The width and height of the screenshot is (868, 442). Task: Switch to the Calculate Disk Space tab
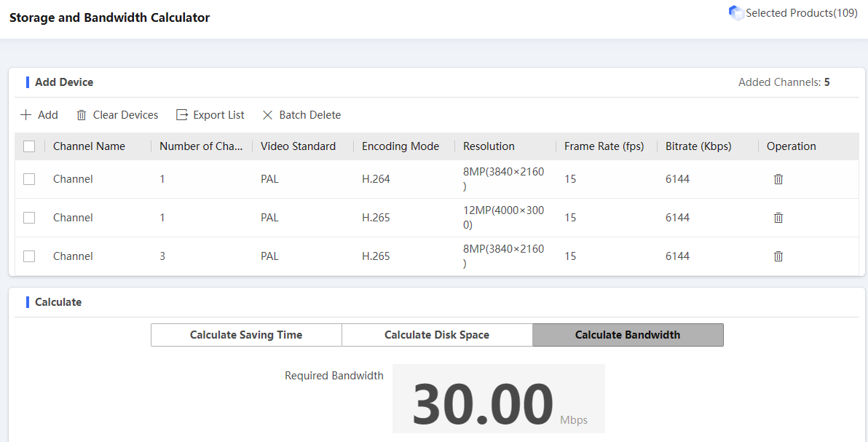437,334
